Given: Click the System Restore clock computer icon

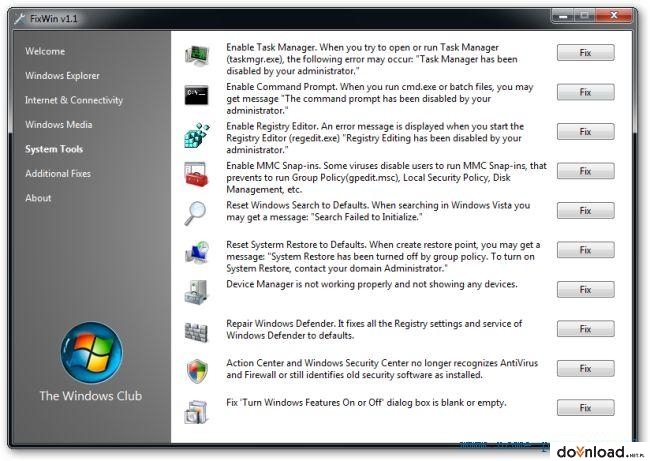Looking at the screenshot, I should [x=197, y=252].
